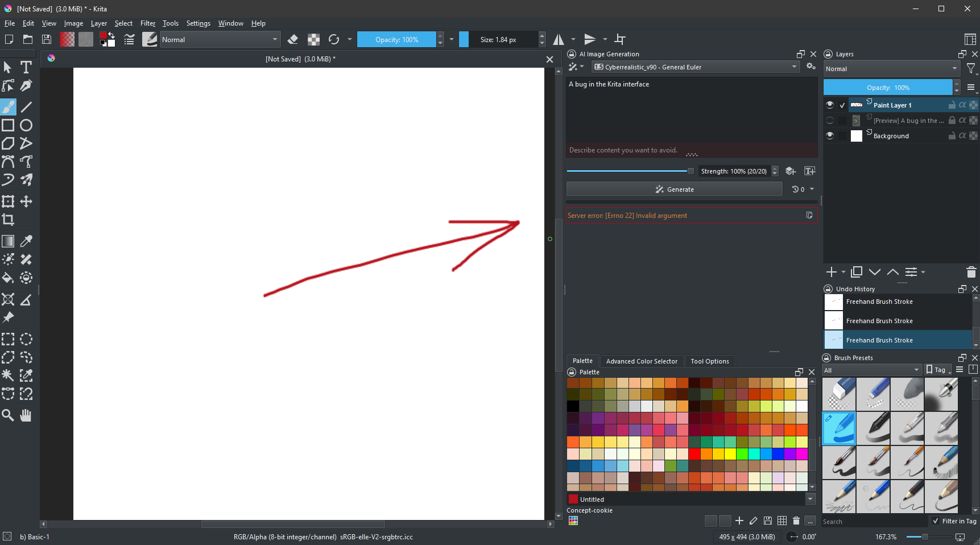Open the AI style Cyberrealistic_v90 dropdown
The height and width of the screenshot is (545, 980).
(696, 67)
